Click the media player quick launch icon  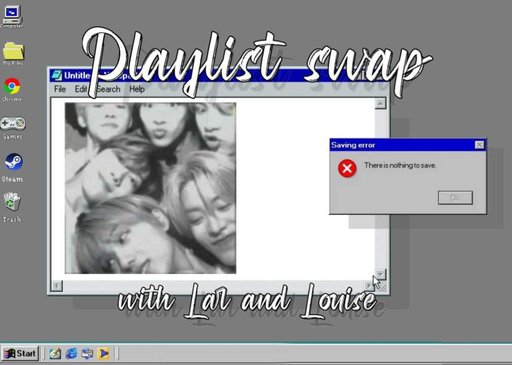point(103,353)
